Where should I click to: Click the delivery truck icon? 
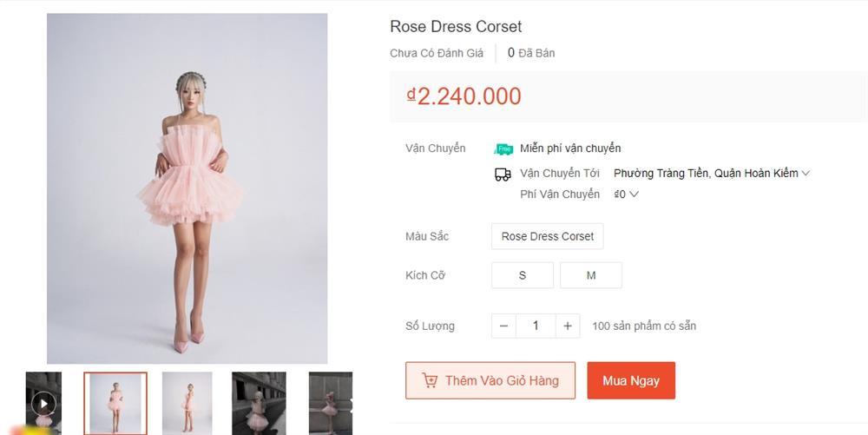(x=503, y=175)
